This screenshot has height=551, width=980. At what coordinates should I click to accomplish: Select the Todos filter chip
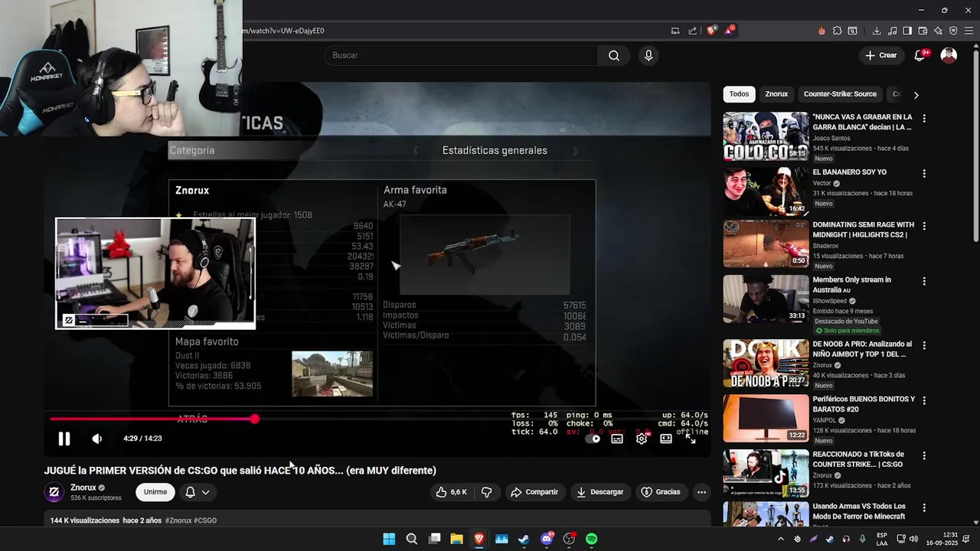click(x=739, y=94)
